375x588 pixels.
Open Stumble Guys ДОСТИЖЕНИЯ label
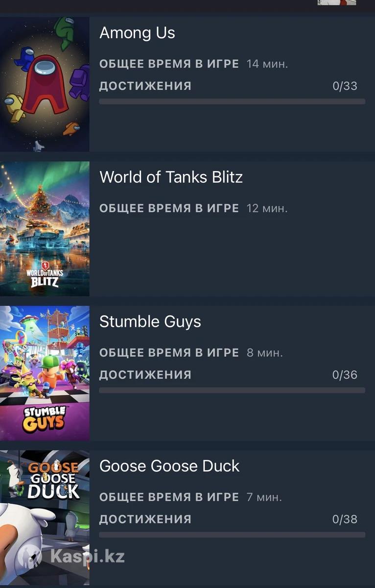[x=145, y=375]
